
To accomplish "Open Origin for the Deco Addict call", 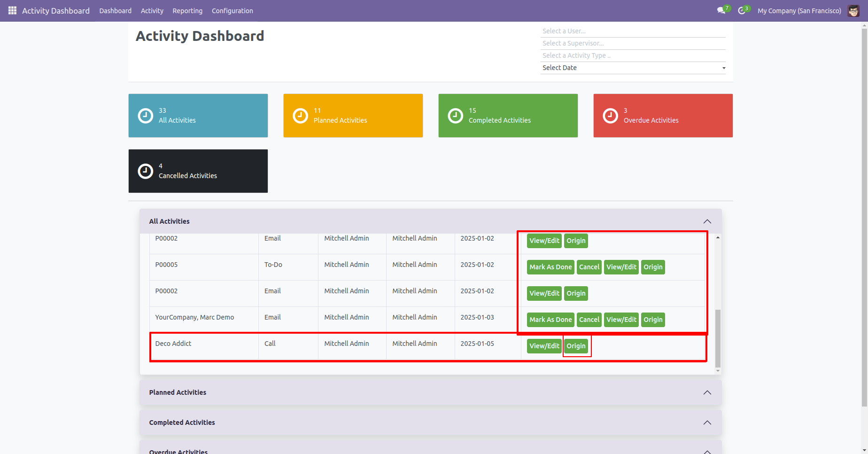I will (x=576, y=346).
